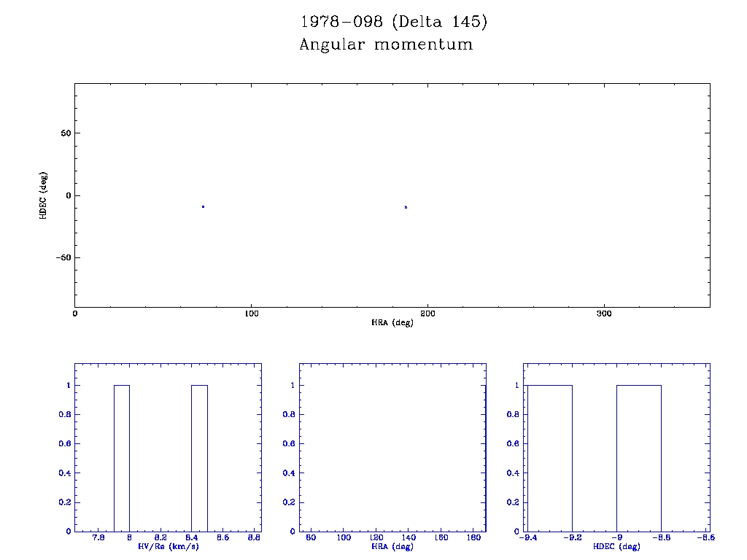The image size is (747, 560).
Task: Select the "HDEC (deg)" label under right histogram
Action: click(616, 547)
